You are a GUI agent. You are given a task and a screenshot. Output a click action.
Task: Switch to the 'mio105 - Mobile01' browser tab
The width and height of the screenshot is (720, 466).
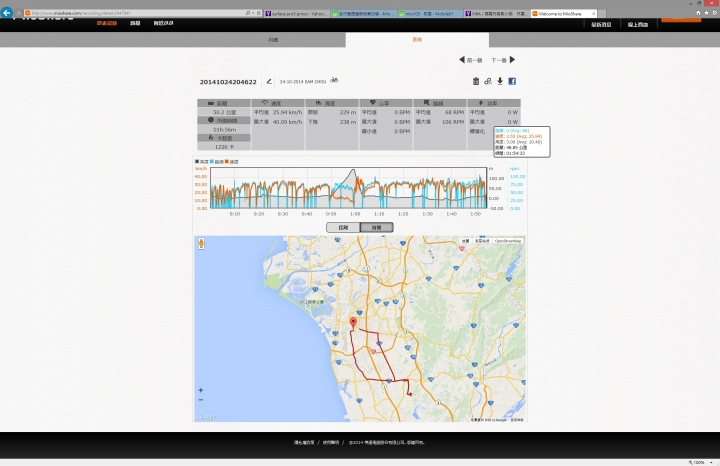coord(429,14)
